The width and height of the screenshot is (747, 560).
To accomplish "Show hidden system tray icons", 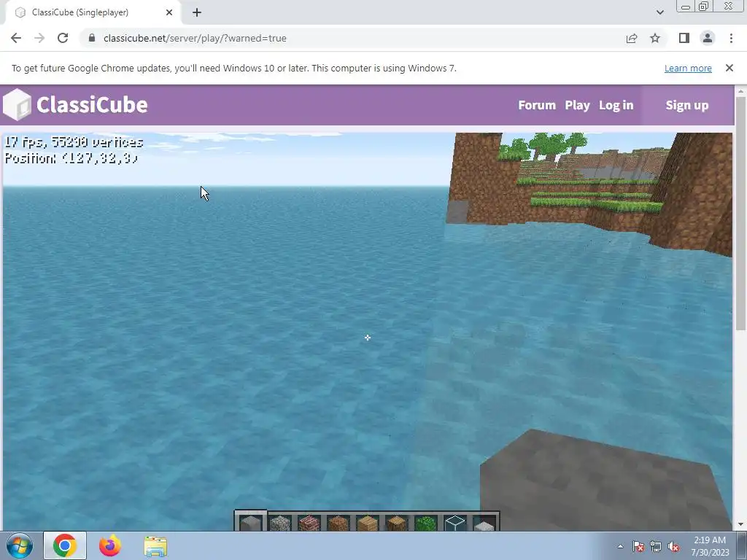I will click(x=620, y=546).
